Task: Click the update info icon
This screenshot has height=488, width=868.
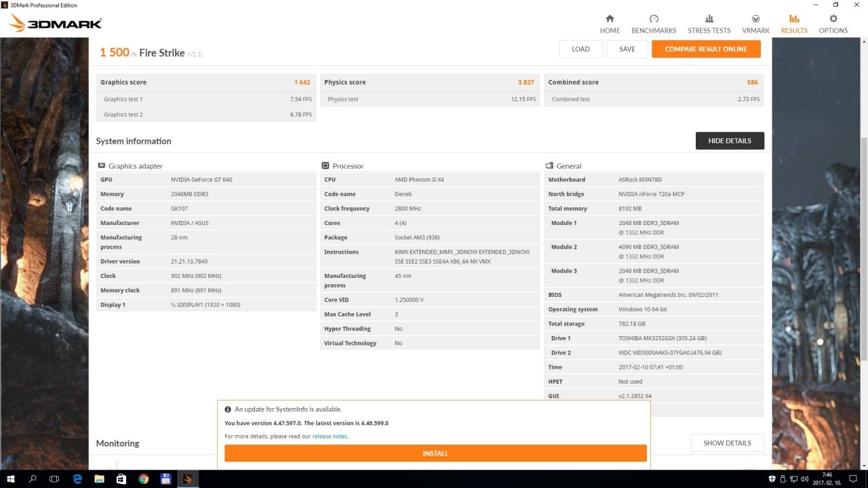Action: [x=228, y=409]
